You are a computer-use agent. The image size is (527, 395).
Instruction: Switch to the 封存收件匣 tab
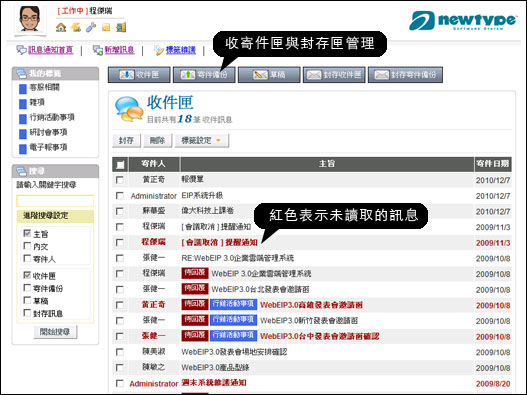click(x=334, y=75)
